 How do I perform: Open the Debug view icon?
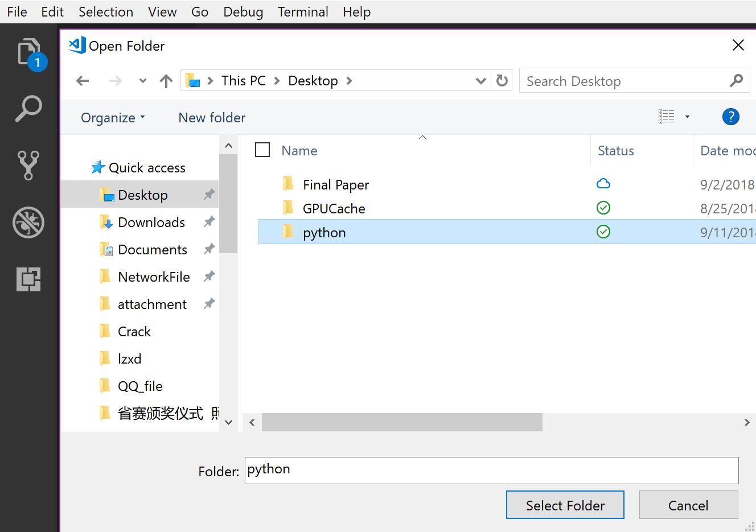tap(28, 222)
